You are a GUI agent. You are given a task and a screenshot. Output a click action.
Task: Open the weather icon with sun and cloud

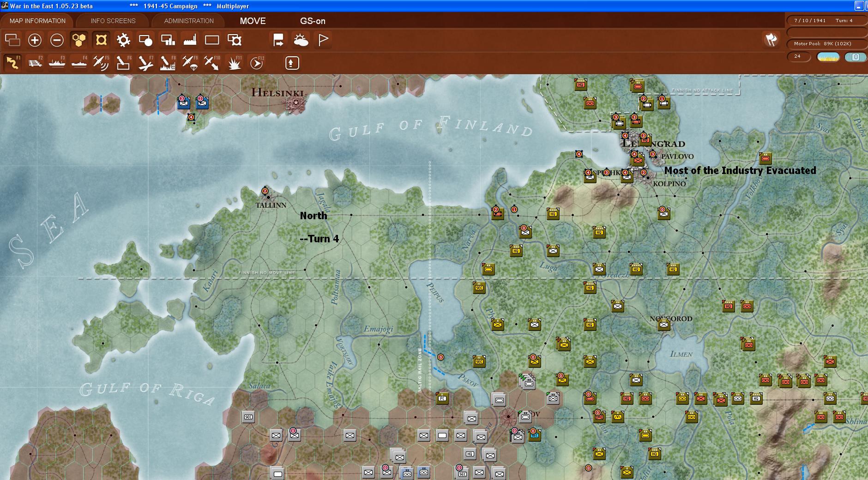tap(301, 40)
